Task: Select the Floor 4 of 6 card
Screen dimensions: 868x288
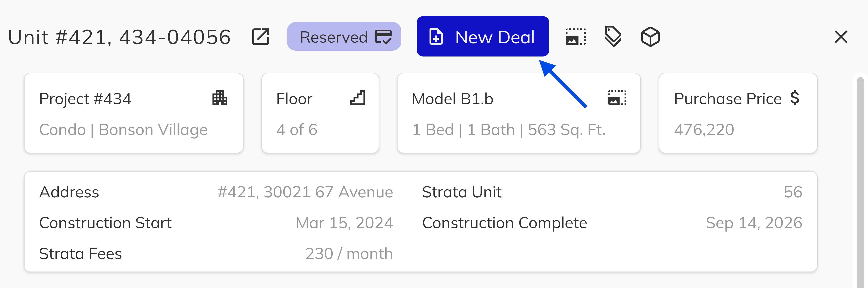Action: pos(320,113)
